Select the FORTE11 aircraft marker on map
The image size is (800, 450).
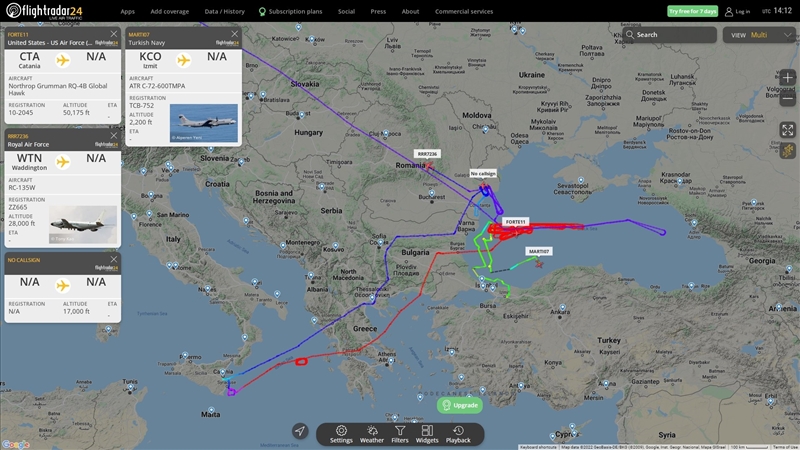[x=516, y=233]
